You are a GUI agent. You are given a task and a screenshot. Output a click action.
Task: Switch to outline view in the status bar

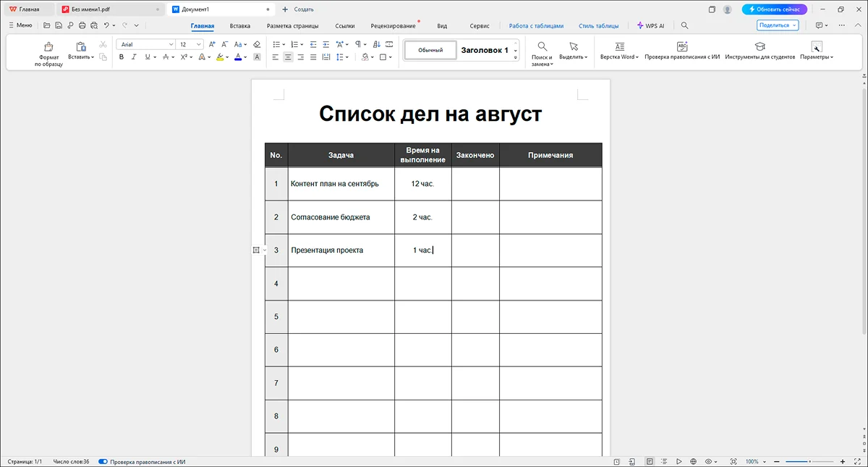(664, 461)
